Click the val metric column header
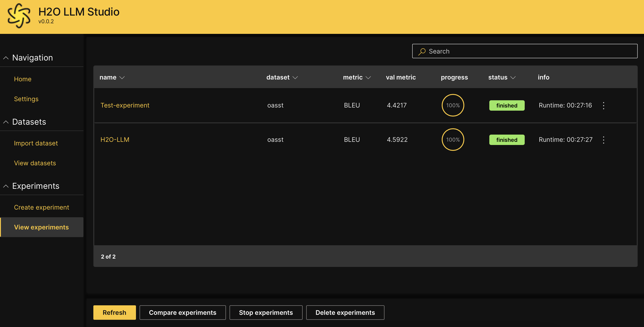Viewport: 644px width, 327px height. 401,77
